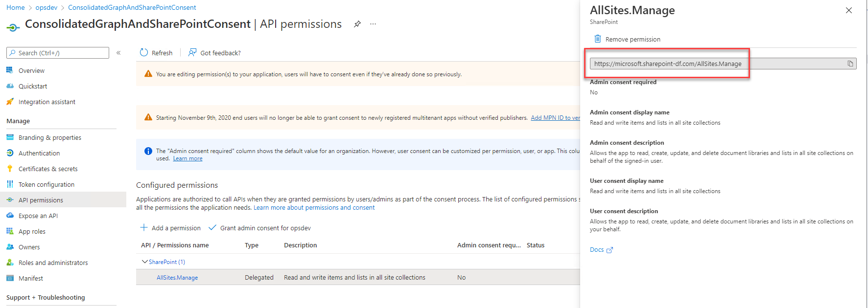Image resolution: width=868 pixels, height=308 pixels.
Task: Go to Token configuration page
Action: [47, 184]
